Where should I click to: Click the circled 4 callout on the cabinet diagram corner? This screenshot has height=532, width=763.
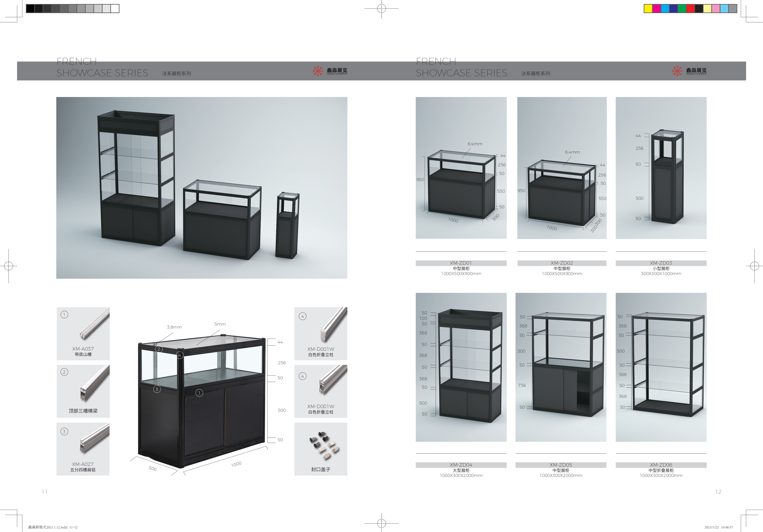click(x=180, y=355)
